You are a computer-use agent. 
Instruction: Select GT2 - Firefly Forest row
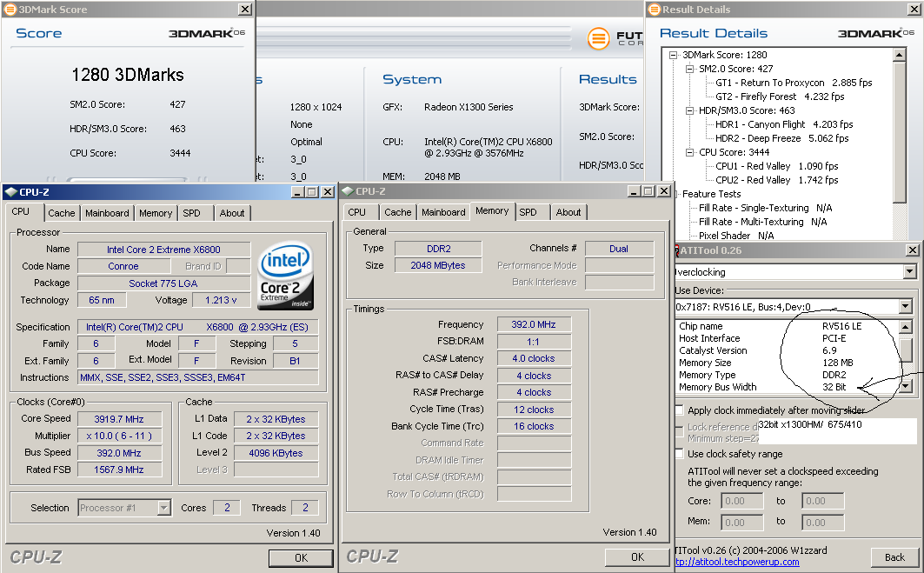pyautogui.click(x=780, y=97)
